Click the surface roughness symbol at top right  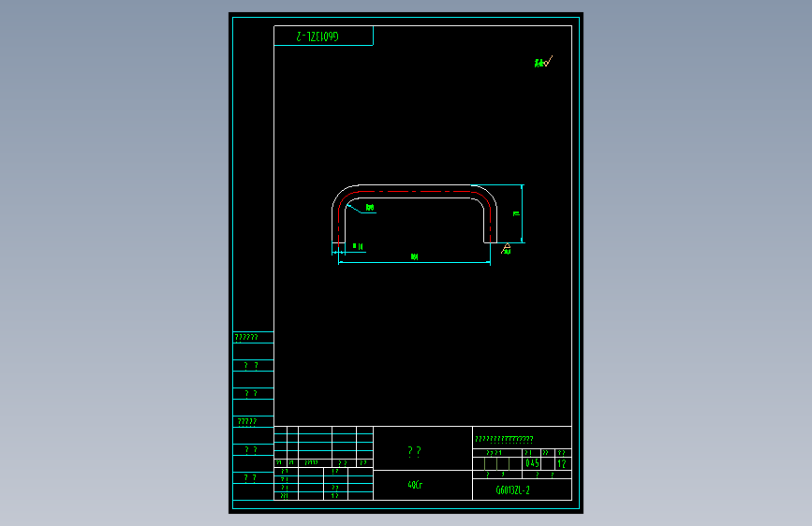pos(543,62)
